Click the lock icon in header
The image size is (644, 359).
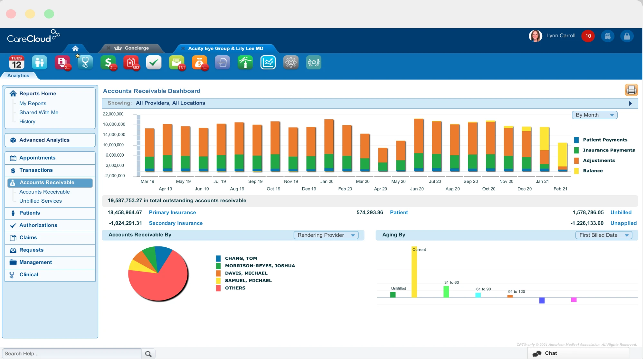[x=627, y=36]
